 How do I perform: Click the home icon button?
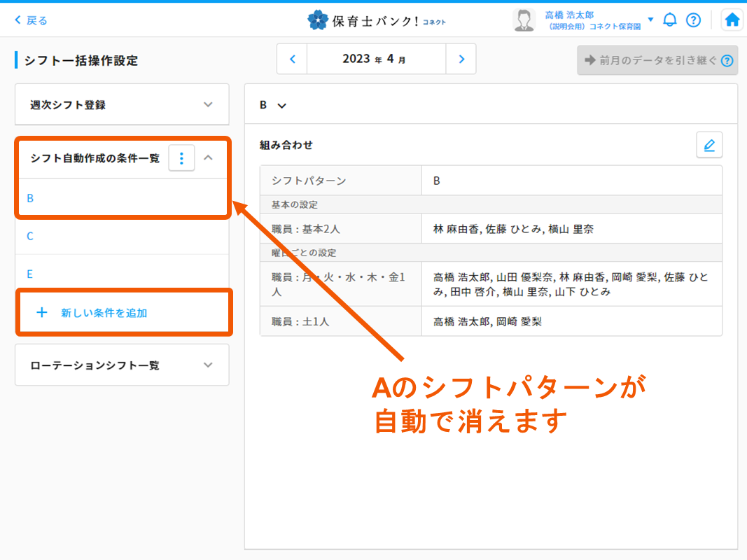click(732, 20)
